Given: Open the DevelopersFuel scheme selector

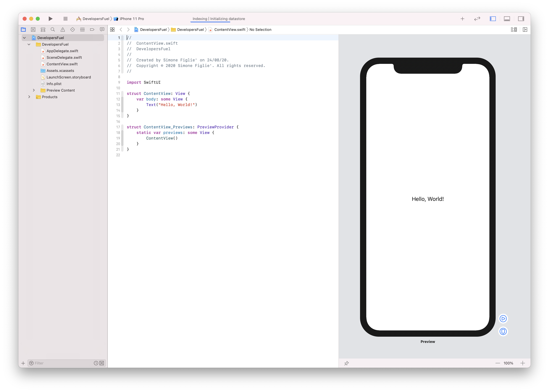Looking at the screenshot, I should pyautogui.click(x=93, y=19).
